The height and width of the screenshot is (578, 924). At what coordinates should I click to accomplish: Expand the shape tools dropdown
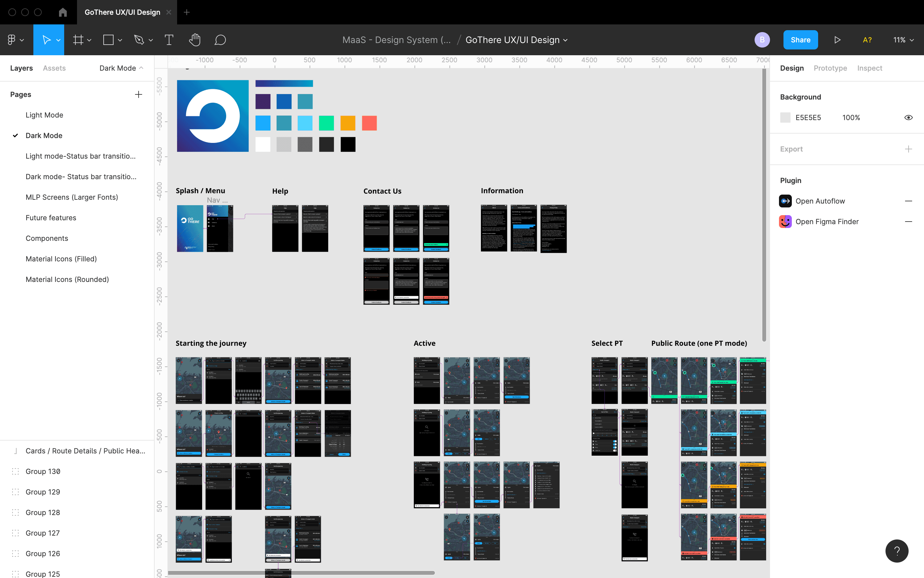(120, 40)
